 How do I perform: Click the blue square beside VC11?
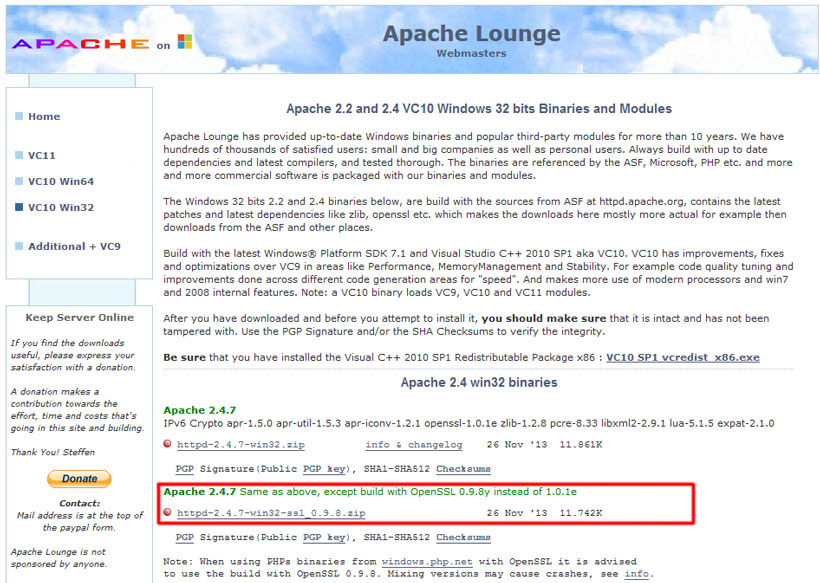click(x=19, y=155)
